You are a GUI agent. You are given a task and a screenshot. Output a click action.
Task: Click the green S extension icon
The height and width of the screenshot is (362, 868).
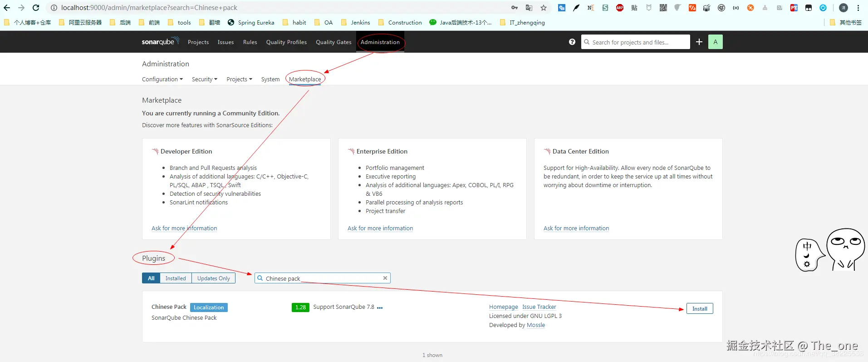(x=605, y=8)
